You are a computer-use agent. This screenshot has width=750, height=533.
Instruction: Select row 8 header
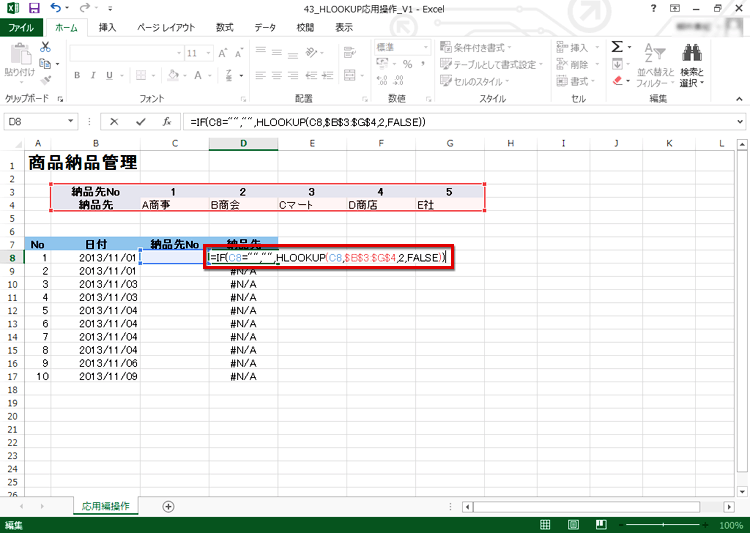tap(12, 258)
